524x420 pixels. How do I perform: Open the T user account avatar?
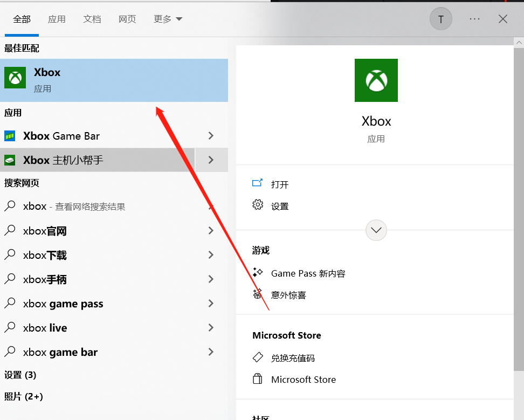pos(441,19)
